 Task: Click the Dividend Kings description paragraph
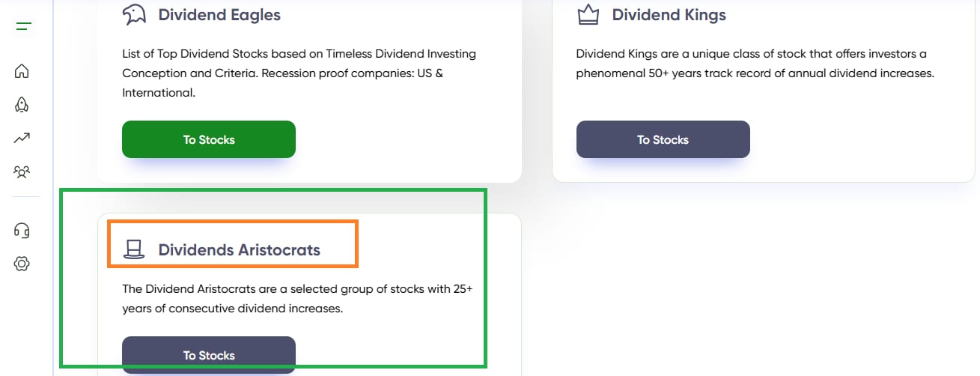pyautogui.click(x=755, y=64)
